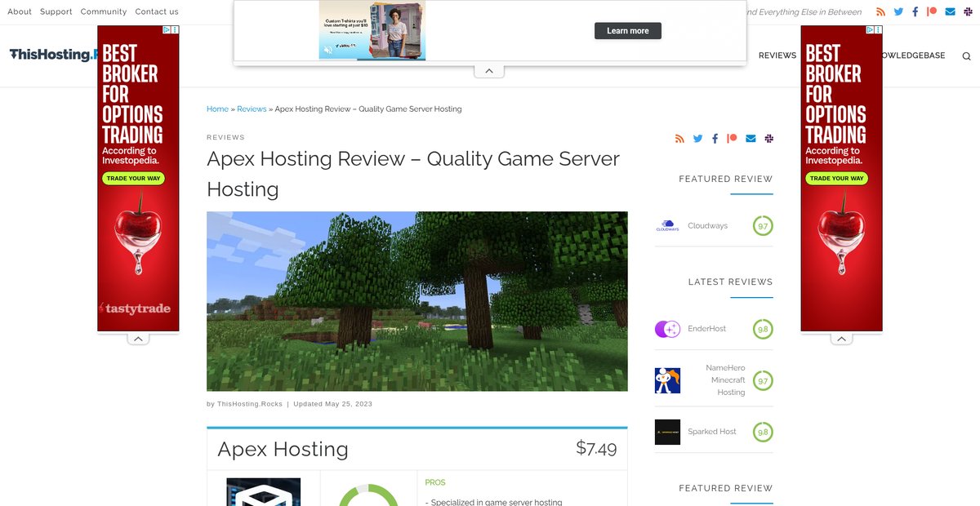Click the Learn more button in the top ad

[628, 31]
